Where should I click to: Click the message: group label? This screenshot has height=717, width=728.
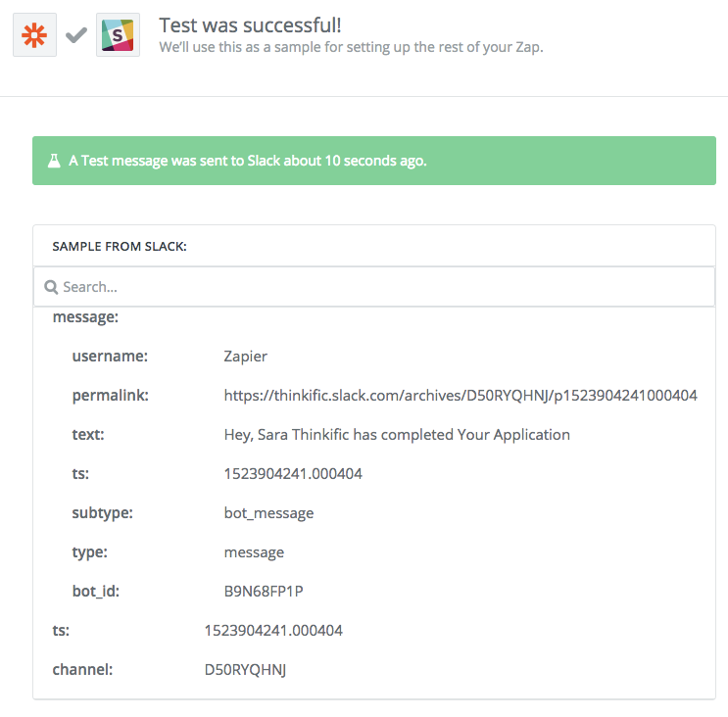tap(85, 317)
